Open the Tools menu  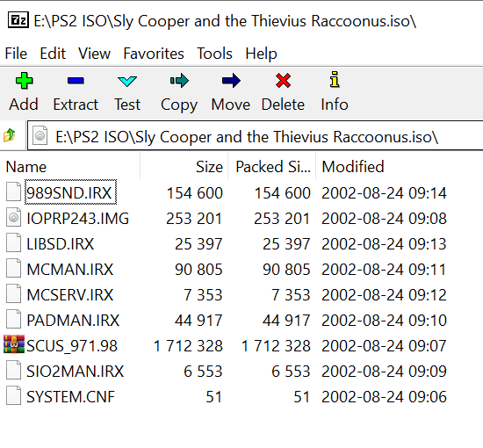tap(214, 54)
